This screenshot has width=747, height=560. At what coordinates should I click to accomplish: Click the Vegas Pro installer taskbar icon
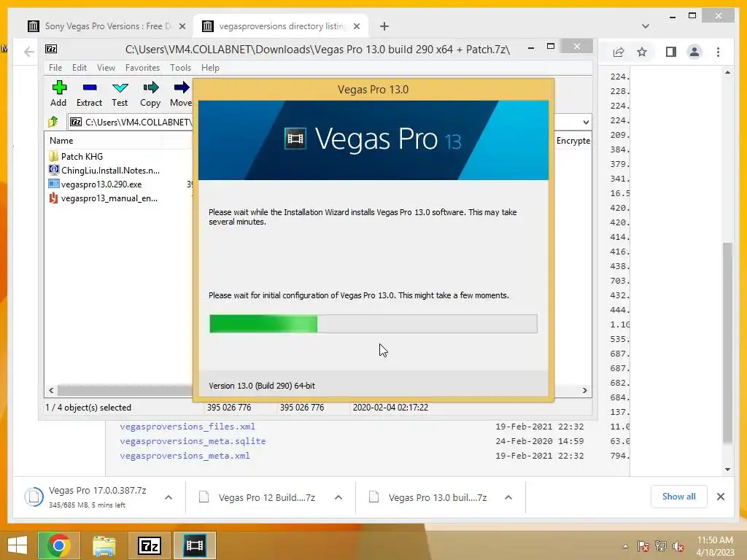pyautogui.click(x=194, y=545)
